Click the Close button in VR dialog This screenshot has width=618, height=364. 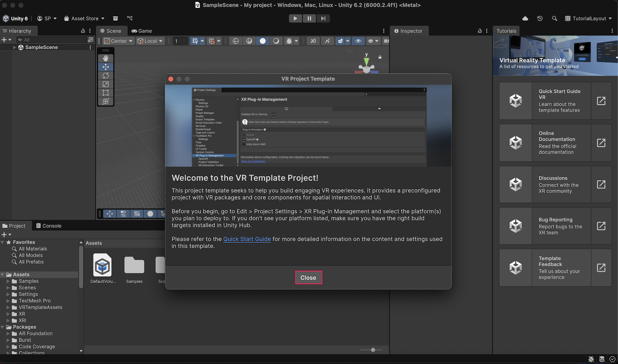coord(308,278)
